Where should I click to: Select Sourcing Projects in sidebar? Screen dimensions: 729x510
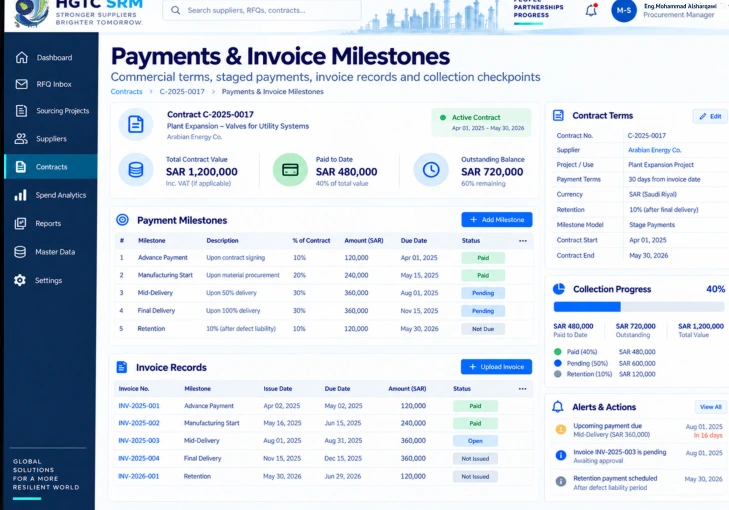51,111
